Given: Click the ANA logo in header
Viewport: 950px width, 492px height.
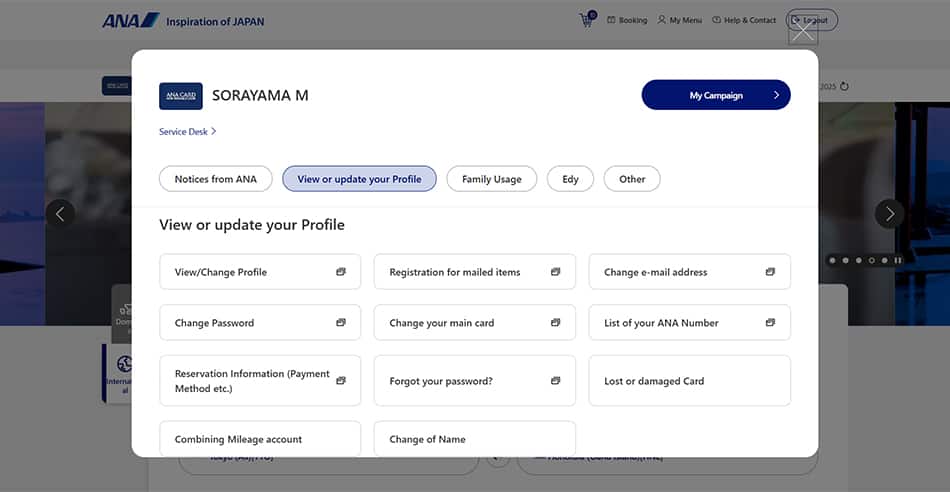Looking at the screenshot, I should coord(130,21).
